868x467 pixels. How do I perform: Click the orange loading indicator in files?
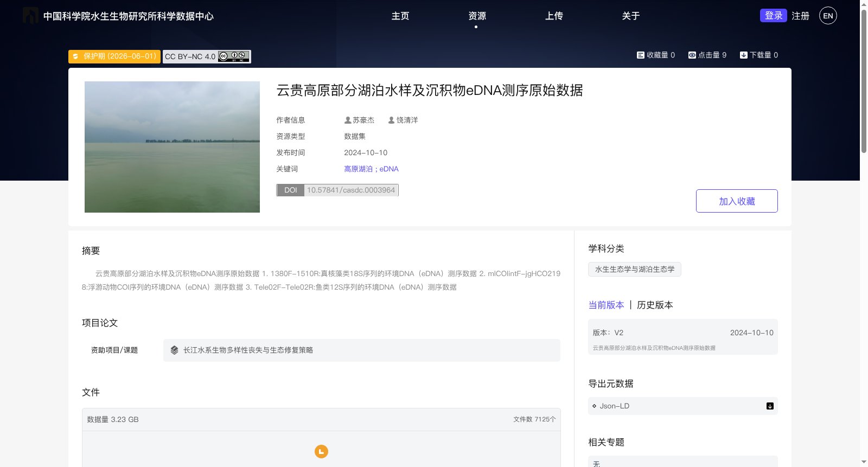pos(321,451)
